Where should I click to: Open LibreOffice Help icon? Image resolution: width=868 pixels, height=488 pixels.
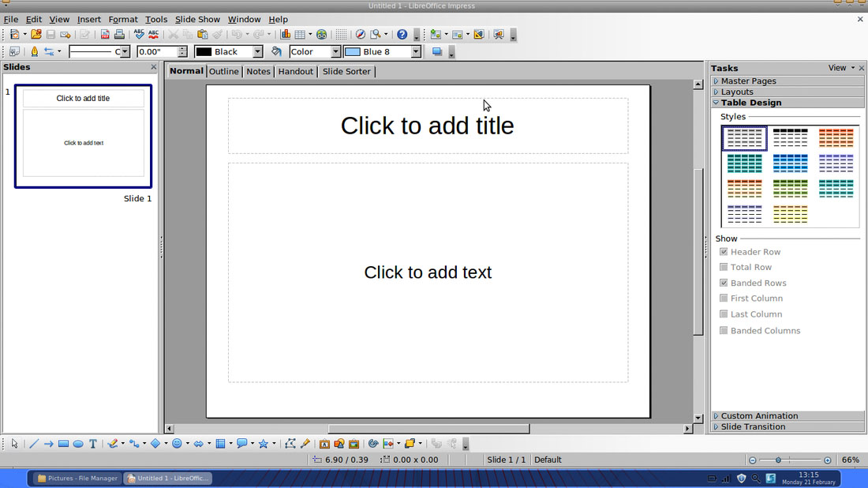(x=402, y=35)
